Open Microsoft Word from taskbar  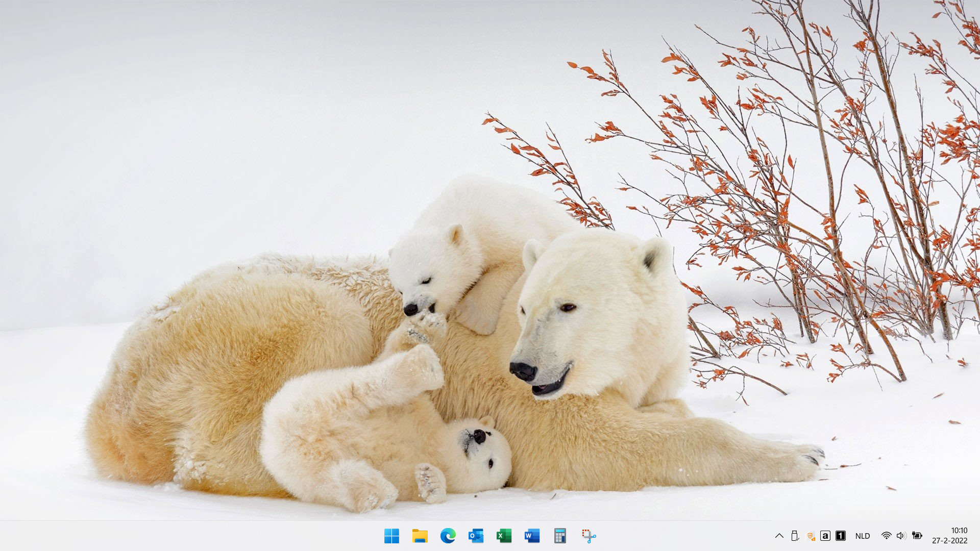(x=532, y=536)
